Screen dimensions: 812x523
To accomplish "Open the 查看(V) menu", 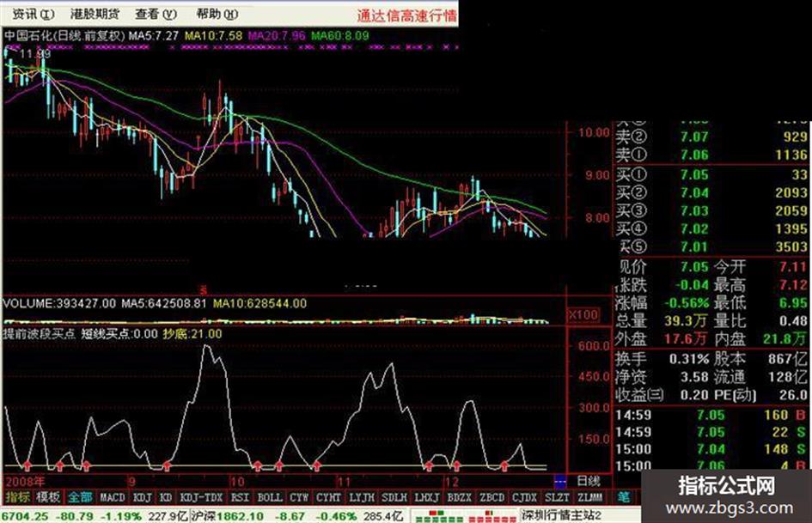I will tap(156, 14).
